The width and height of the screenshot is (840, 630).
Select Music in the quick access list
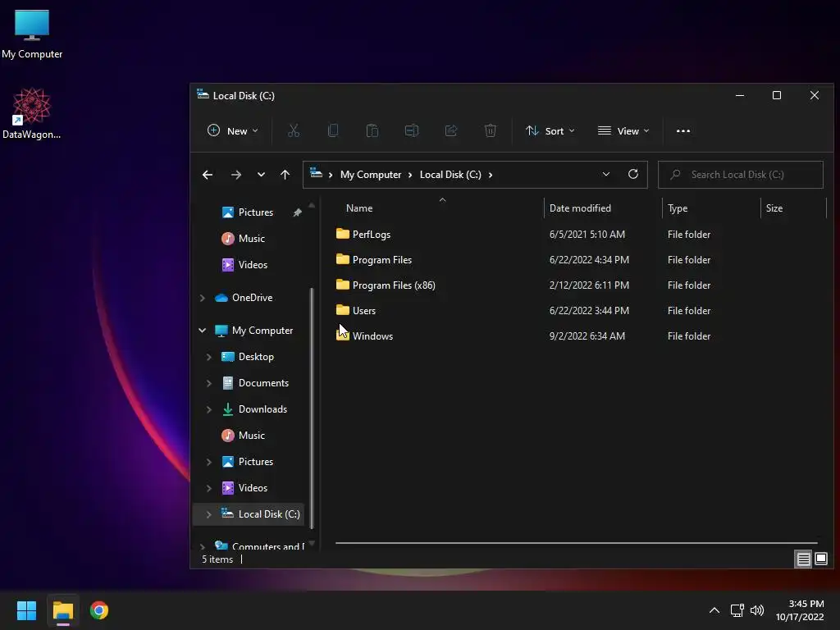click(x=251, y=239)
